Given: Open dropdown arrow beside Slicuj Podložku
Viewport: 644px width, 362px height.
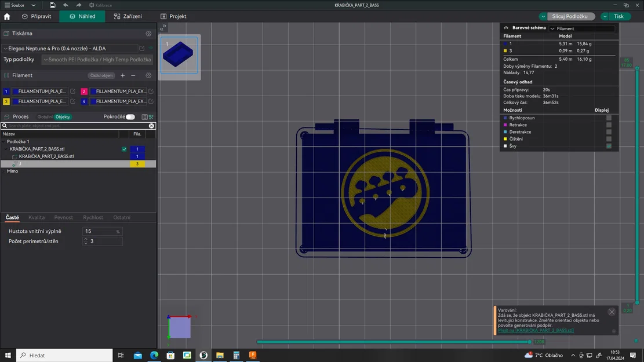Looking at the screenshot, I should point(543,16).
